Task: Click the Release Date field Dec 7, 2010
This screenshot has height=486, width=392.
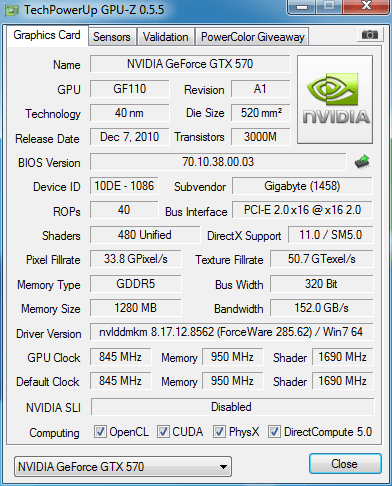Action: [x=130, y=137]
